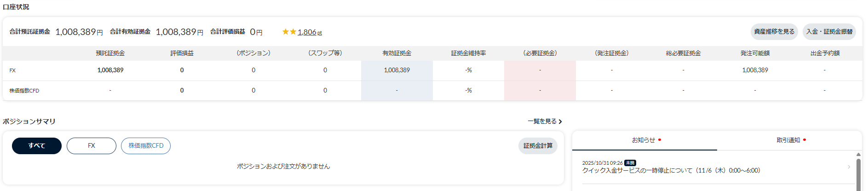
Task: Open the 証拠金計算 calculator
Action: [x=538, y=146]
